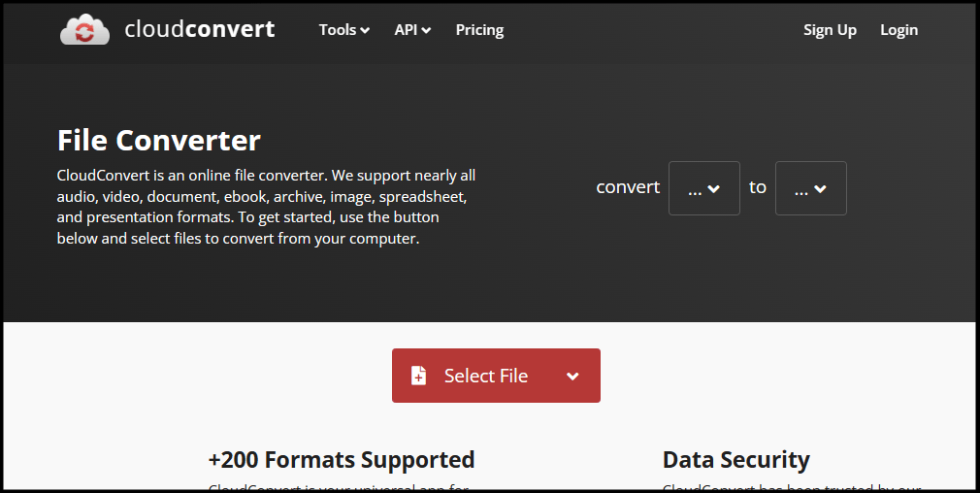Click the '+200 Formats Supported' heading
This screenshot has width=980, height=493.
click(x=342, y=460)
